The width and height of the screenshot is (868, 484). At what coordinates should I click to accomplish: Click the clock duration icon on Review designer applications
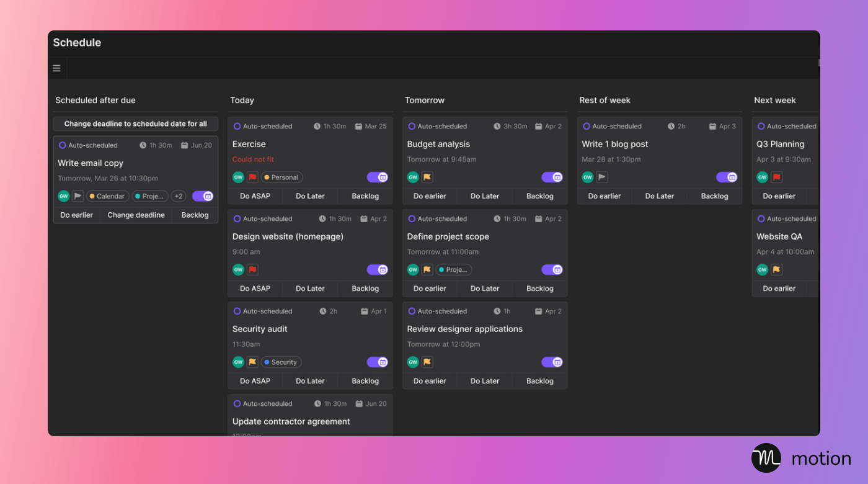point(497,311)
